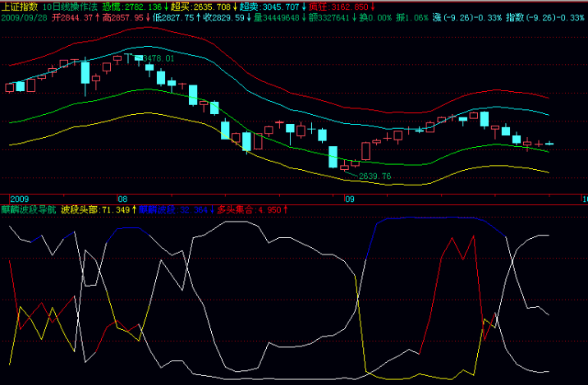The width and height of the screenshot is (588, 385).
Task: Select the 10日线操作法 indicator name
Action: pyautogui.click(x=69, y=6)
